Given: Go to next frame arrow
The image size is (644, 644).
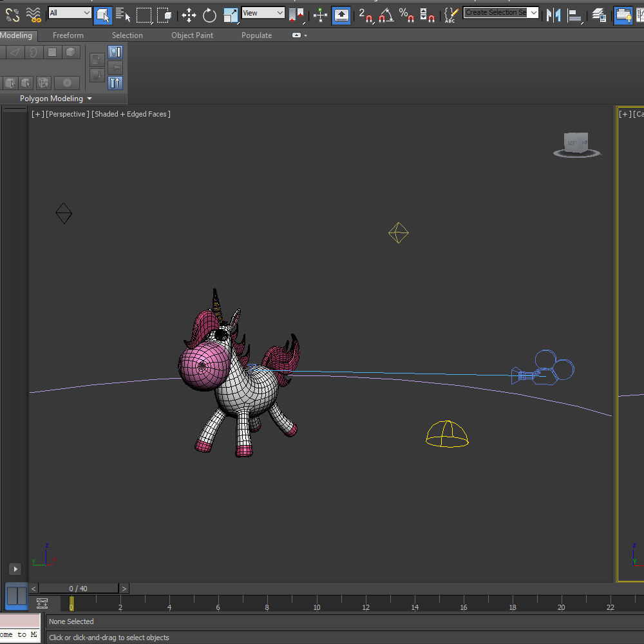Looking at the screenshot, I should tap(124, 589).
